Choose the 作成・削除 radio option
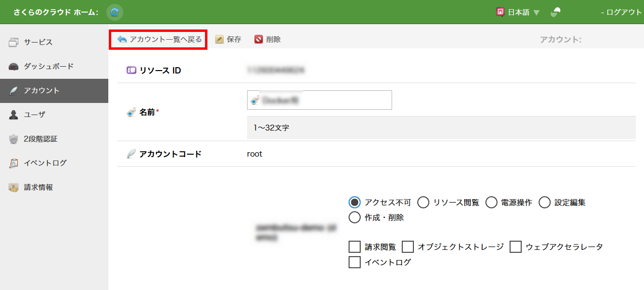Viewport: 644px width, 290px height. [354, 217]
